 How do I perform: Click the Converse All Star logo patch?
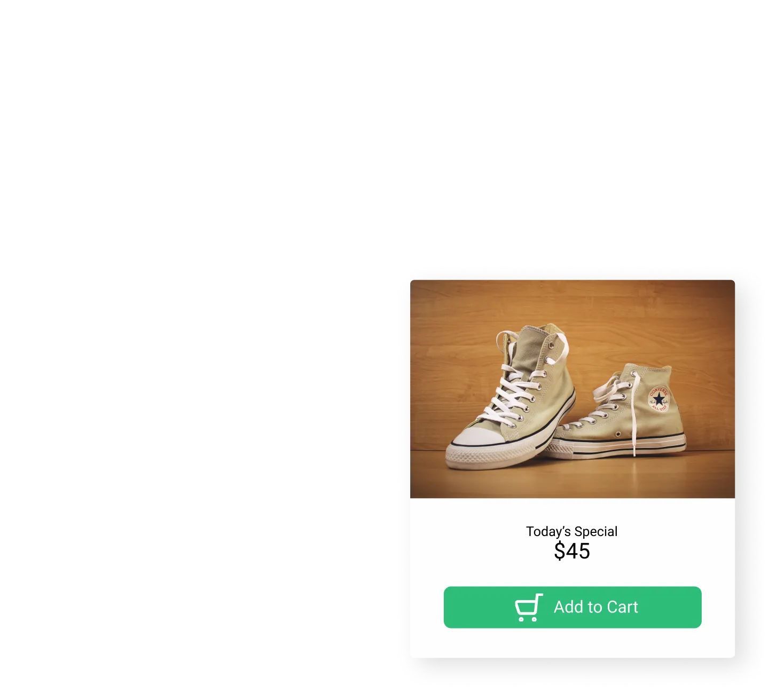658,399
